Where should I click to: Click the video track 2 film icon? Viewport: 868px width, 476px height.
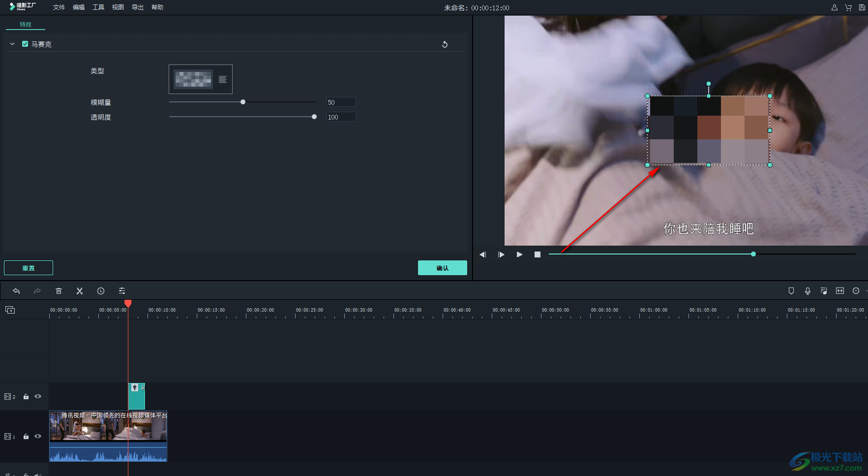pos(7,397)
